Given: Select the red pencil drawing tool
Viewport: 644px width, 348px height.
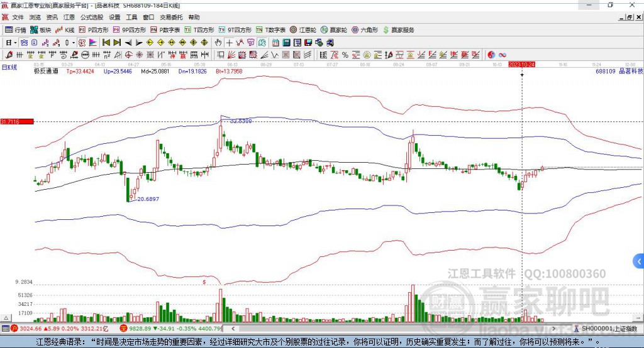Looking at the screenshot, I should (x=9, y=55).
